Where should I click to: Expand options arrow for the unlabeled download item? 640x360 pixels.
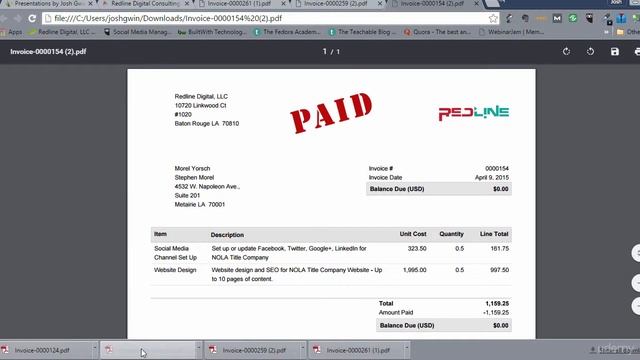coord(199,348)
